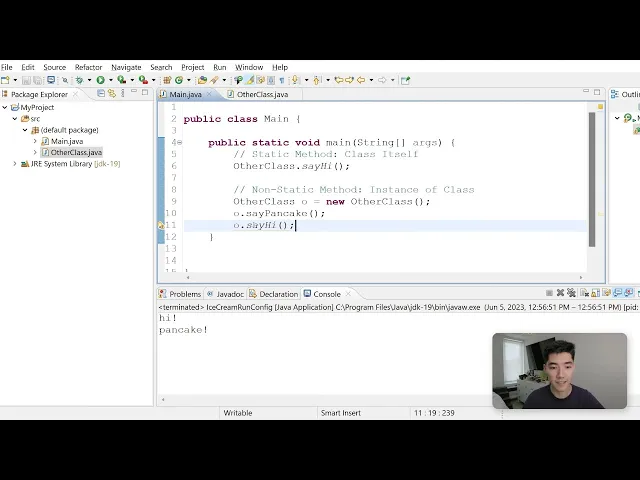Click the Next Annotation arrow icon

295,80
